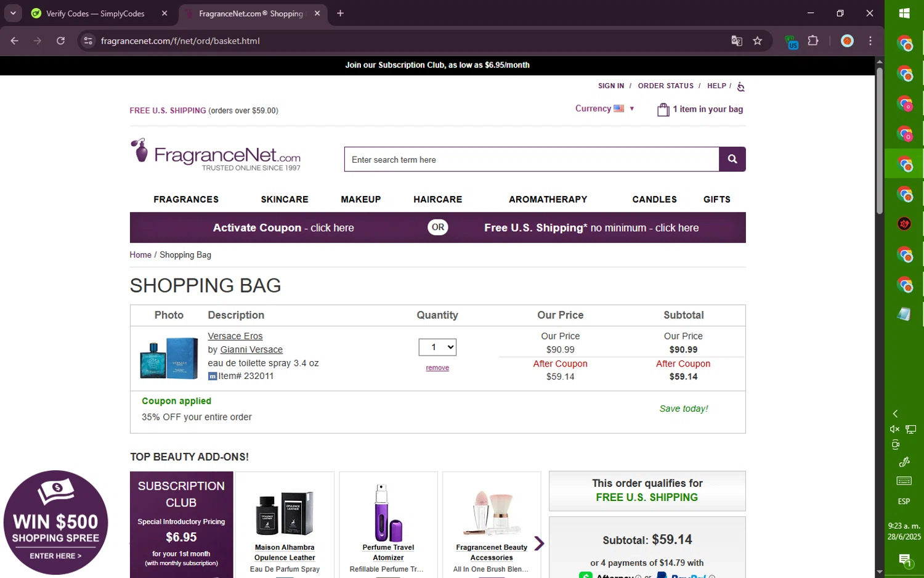
Task: Click the Versace Eros product photo
Action: point(169,358)
